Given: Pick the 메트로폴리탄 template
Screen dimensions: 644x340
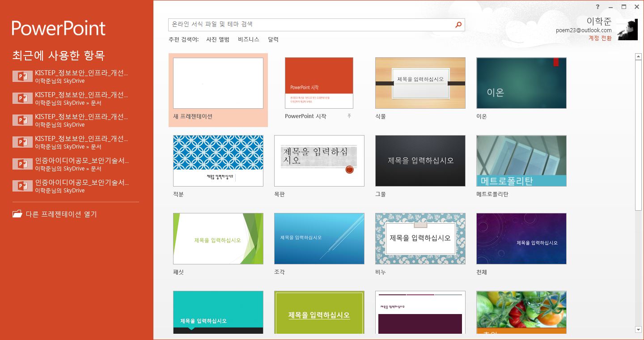Looking at the screenshot, I should [x=521, y=161].
